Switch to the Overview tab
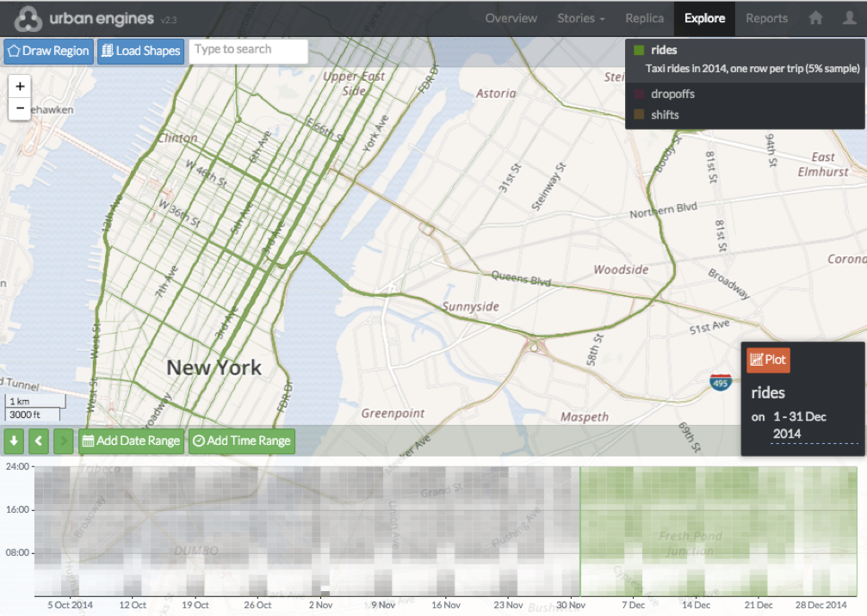Screen dimensions: 867x616 [511, 18]
